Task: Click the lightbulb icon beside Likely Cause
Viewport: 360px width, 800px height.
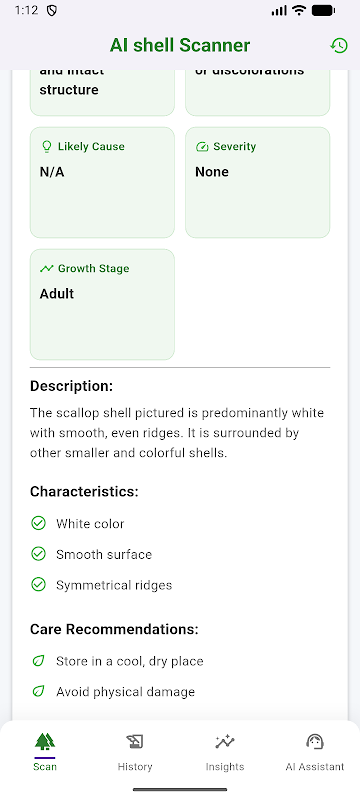Action: (x=46, y=147)
